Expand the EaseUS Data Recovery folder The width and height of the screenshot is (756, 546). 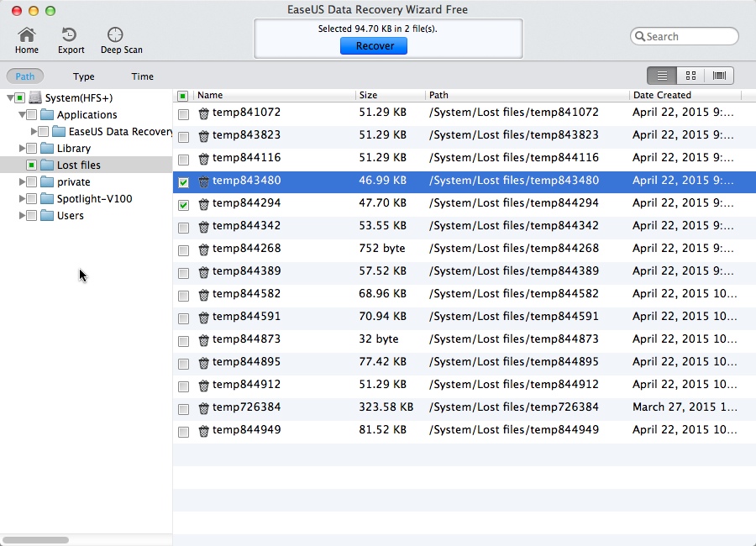pos(34,131)
